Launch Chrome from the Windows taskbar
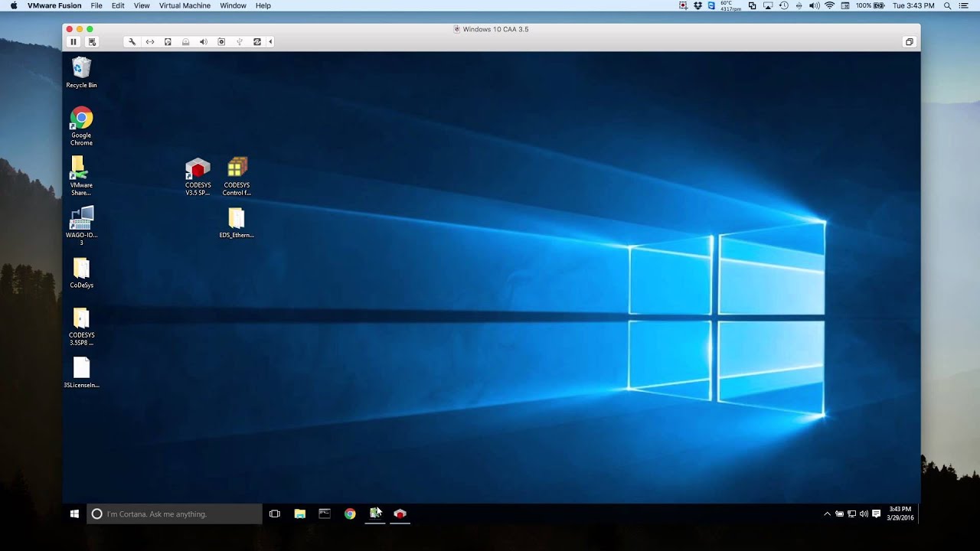This screenshot has height=551, width=980. click(350, 514)
